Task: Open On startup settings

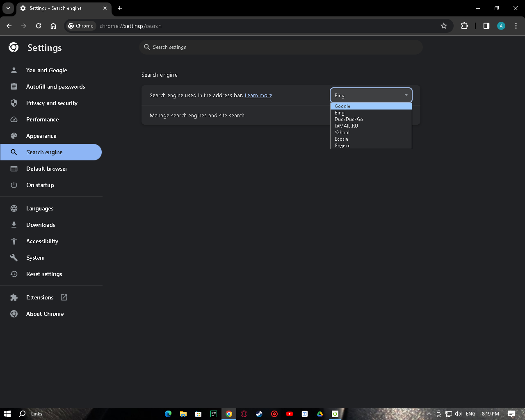Action: tap(51, 185)
